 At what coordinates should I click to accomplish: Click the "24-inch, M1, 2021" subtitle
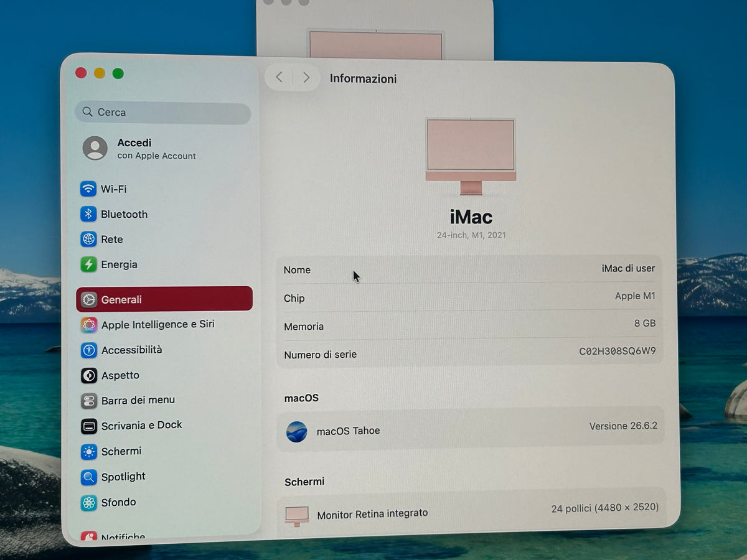(x=471, y=235)
